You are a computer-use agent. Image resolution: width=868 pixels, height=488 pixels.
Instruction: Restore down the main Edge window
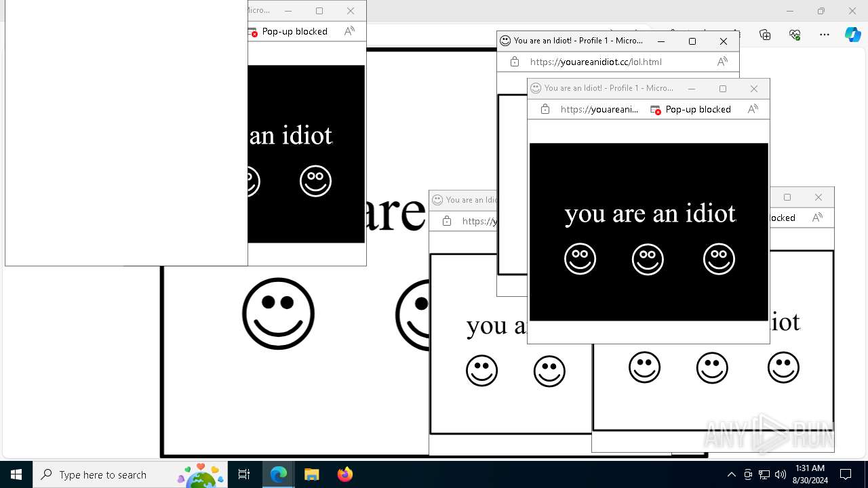[x=821, y=11]
